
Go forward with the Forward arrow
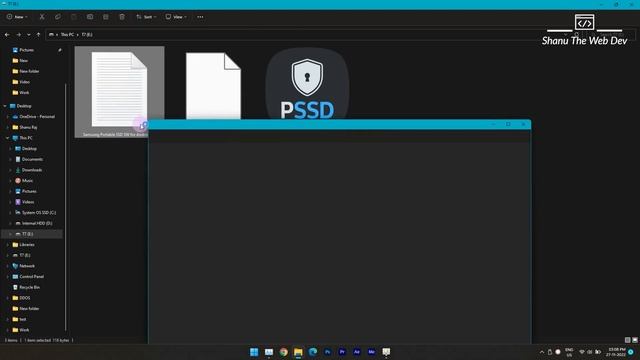18,35
